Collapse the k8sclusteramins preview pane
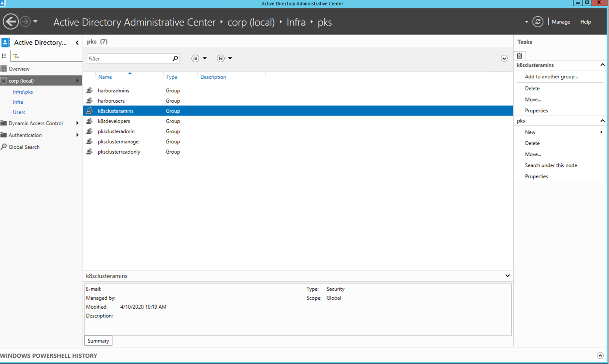This screenshot has width=609, height=364. [x=507, y=276]
